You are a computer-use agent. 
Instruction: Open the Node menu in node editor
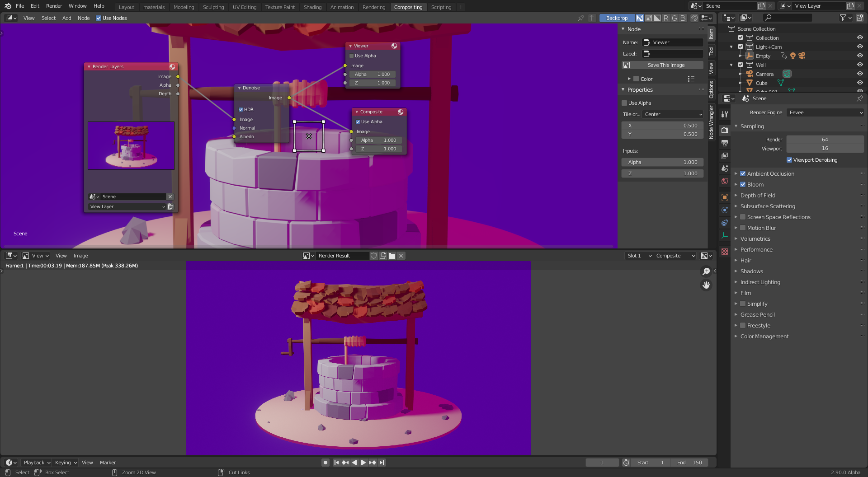tap(84, 18)
